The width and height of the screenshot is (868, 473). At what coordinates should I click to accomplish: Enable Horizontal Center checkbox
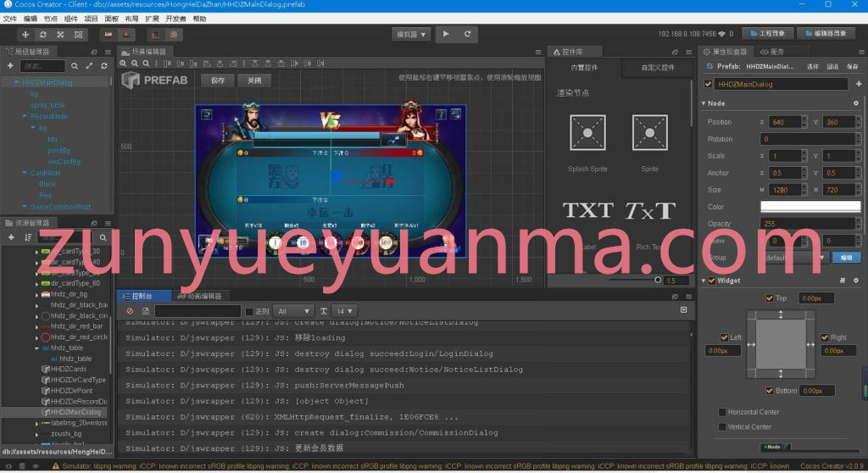(722, 412)
